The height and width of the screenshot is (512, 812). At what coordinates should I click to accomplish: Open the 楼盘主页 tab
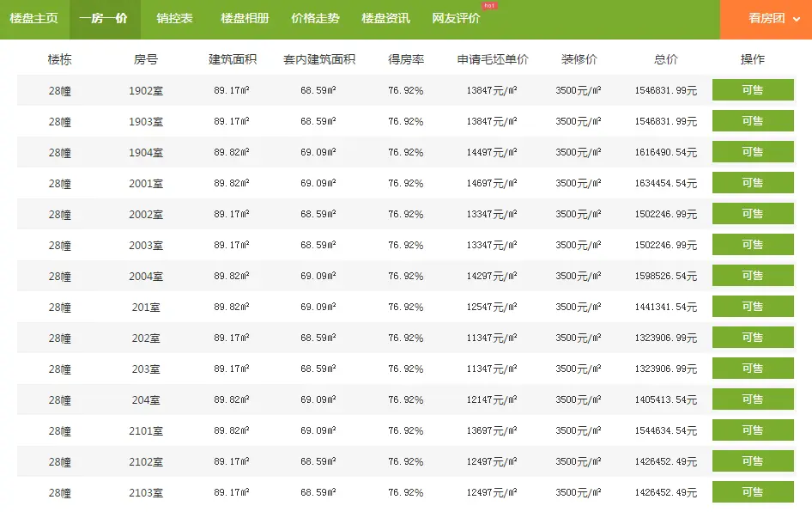tap(33, 19)
